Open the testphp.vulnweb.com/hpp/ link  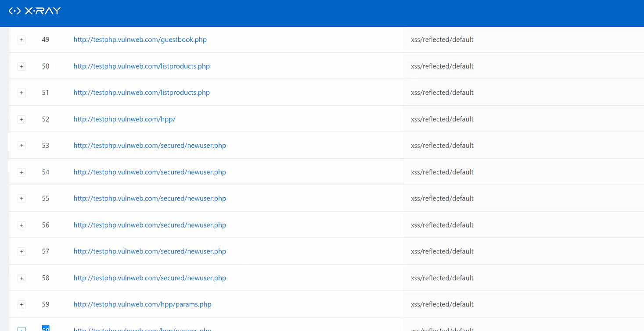click(124, 119)
